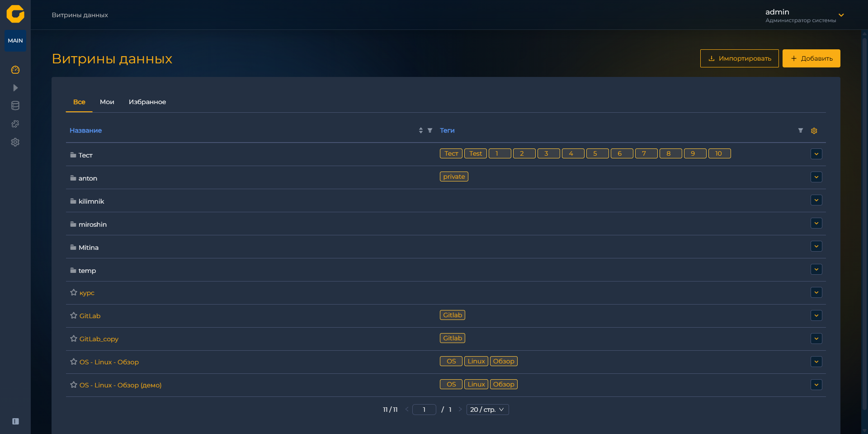
Task: Expand actions menu for GitLab row
Action: [816, 315]
